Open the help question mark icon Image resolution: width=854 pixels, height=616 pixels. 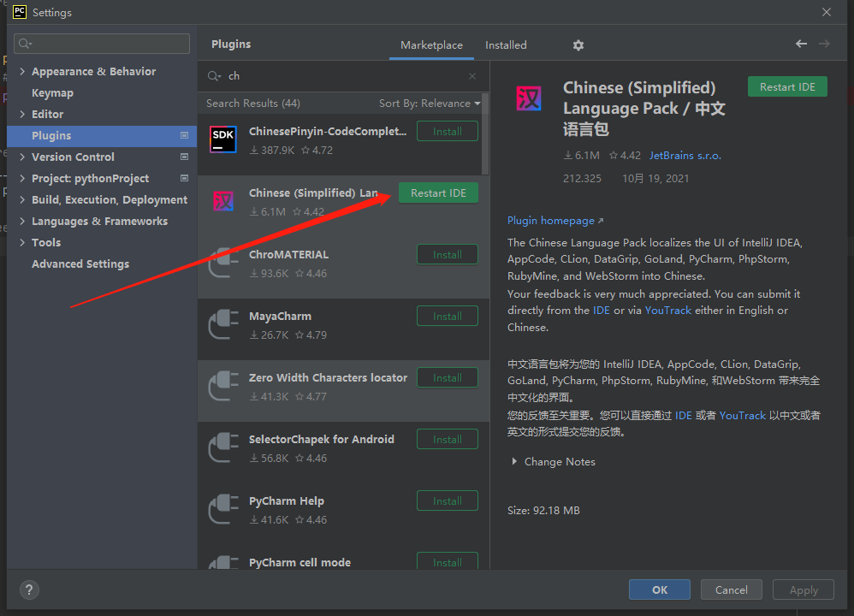point(29,589)
